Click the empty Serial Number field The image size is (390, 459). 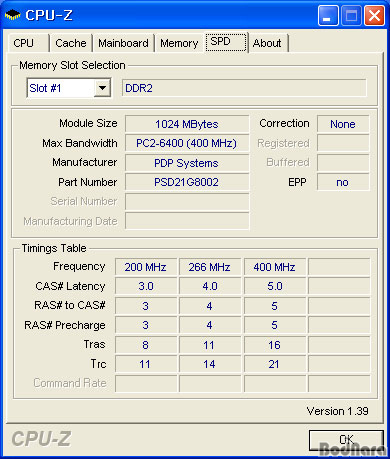click(187, 202)
